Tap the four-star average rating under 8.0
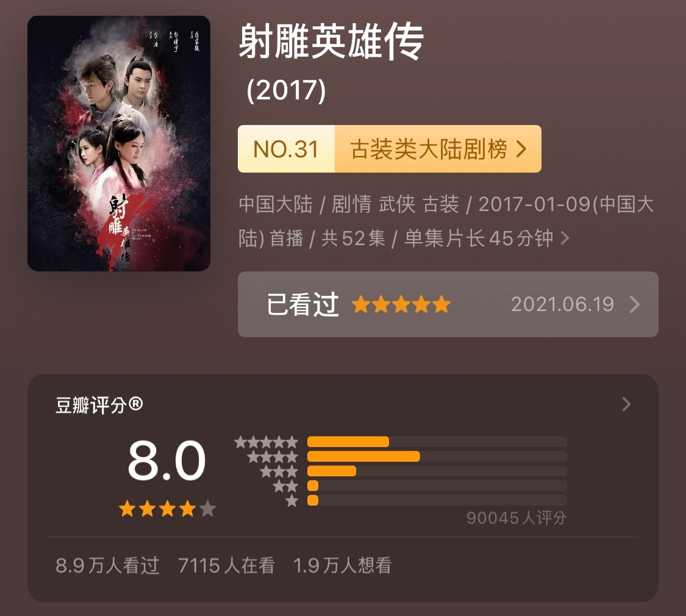Screen dimensions: 686x616 [167, 509]
